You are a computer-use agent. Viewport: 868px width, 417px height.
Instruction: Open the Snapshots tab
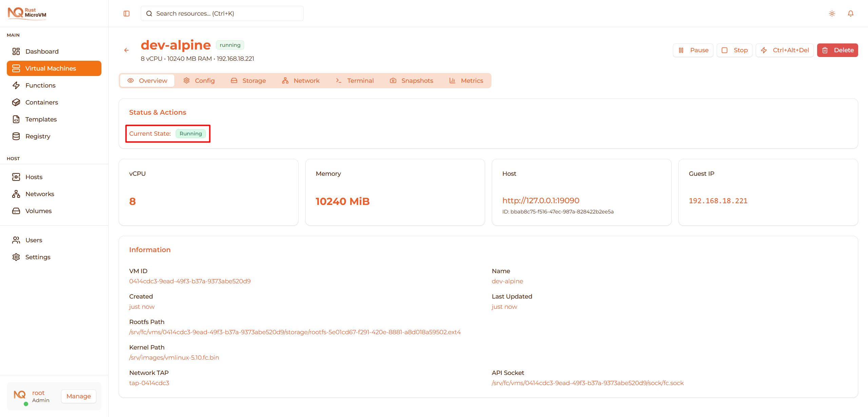[411, 80]
